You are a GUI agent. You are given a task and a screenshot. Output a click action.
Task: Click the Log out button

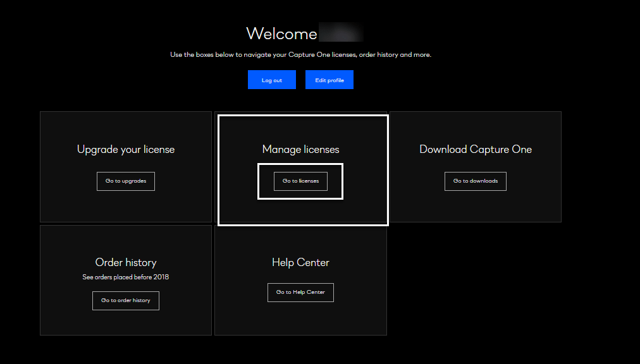click(271, 80)
